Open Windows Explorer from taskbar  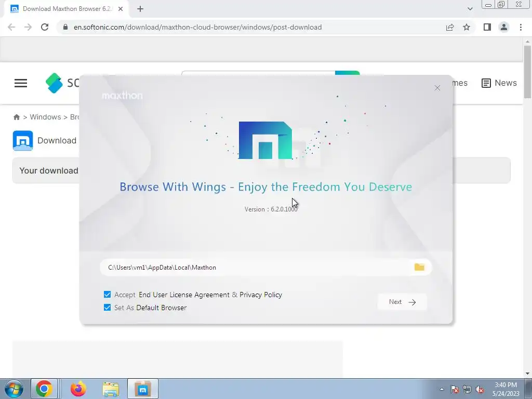click(x=111, y=389)
